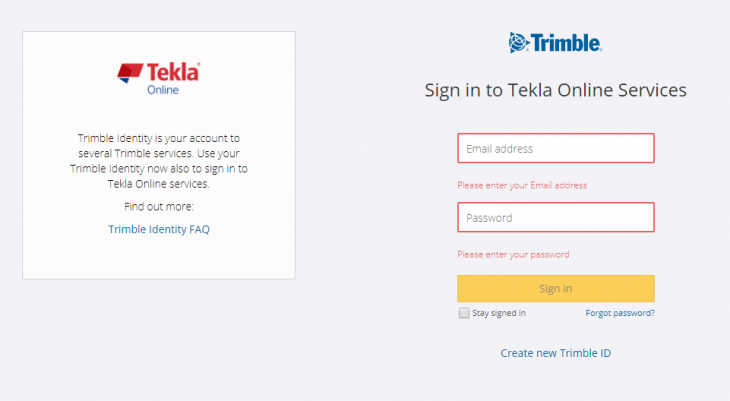Viewport: 730px width, 401px height.
Task: Click the Tekla wordmark text
Action: 173,71
